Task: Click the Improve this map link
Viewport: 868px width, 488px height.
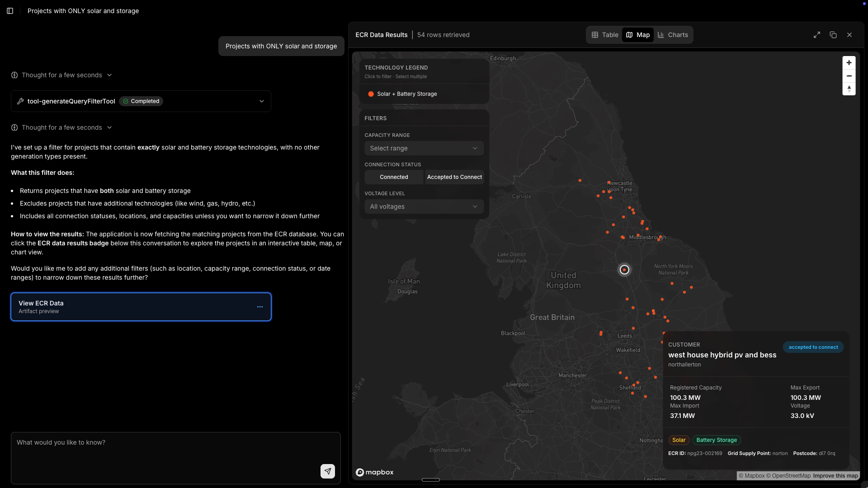Action: pyautogui.click(x=835, y=476)
